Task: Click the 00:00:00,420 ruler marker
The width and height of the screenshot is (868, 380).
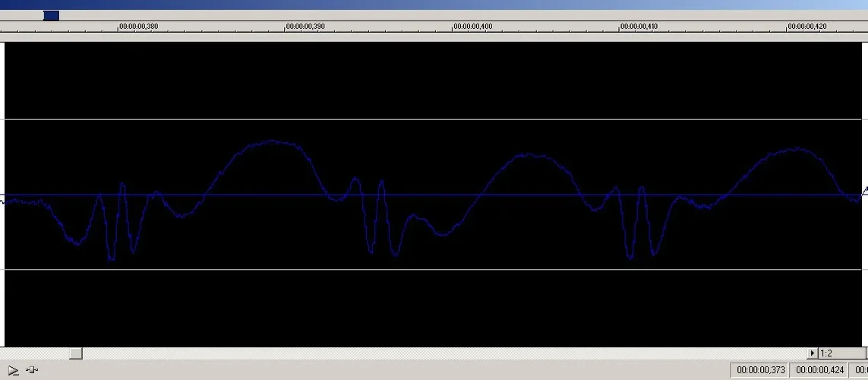Action: [807, 27]
